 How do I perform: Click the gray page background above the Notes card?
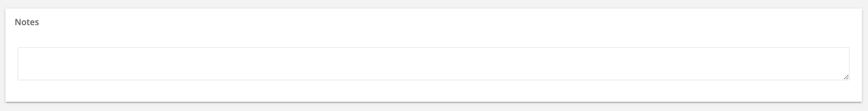pos(434,4)
